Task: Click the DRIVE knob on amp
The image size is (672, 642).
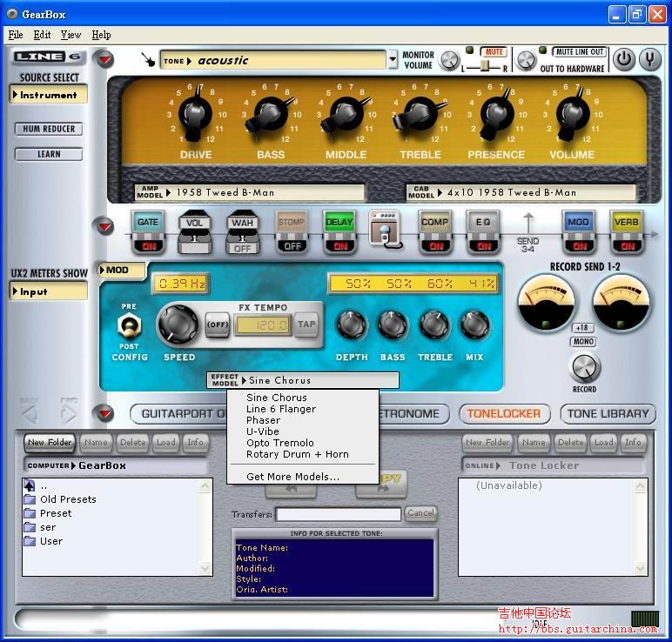Action: (195, 117)
